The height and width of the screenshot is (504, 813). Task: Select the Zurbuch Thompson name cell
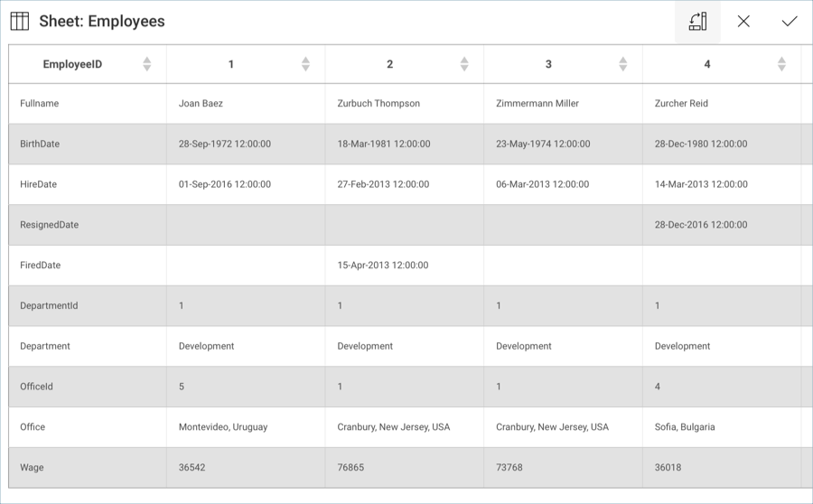pyautogui.click(x=378, y=104)
